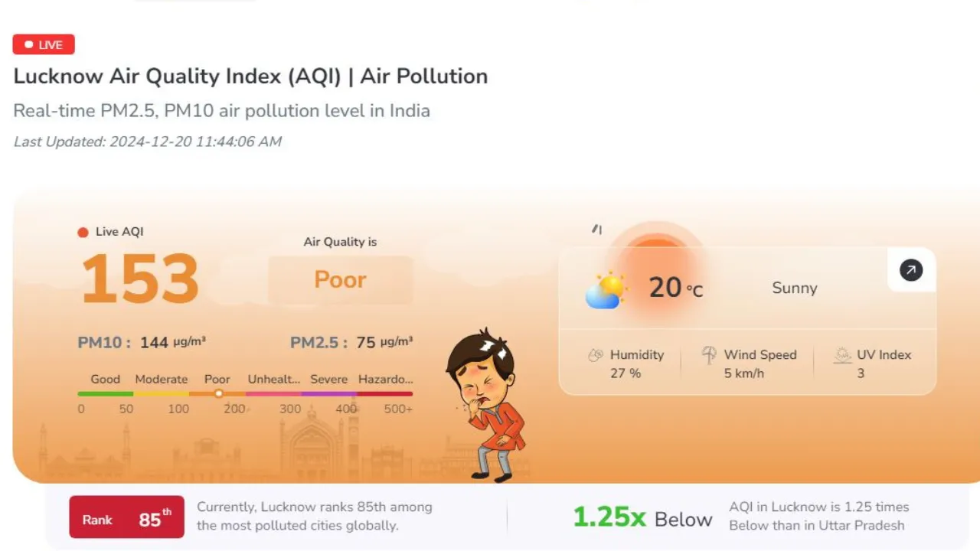The image size is (980, 551).
Task: Click the PM2.5 75 µg/m³ reading
Action: 351,342
